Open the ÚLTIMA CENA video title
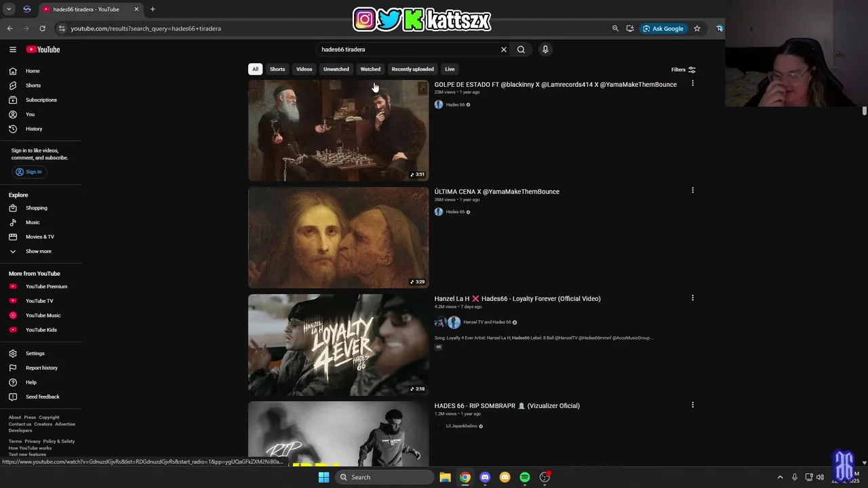The width and height of the screenshot is (868, 488). click(497, 192)
